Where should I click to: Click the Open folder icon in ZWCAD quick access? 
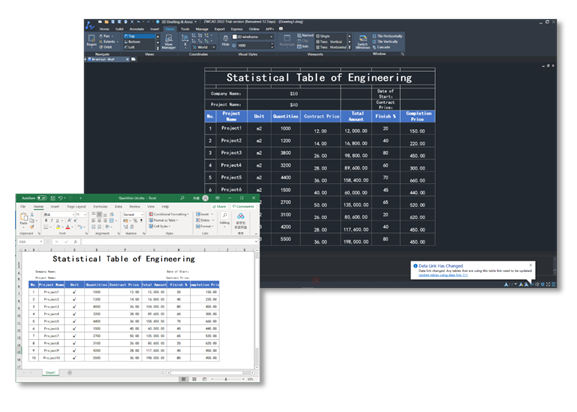pyautogui.click(x=106, y=22)
